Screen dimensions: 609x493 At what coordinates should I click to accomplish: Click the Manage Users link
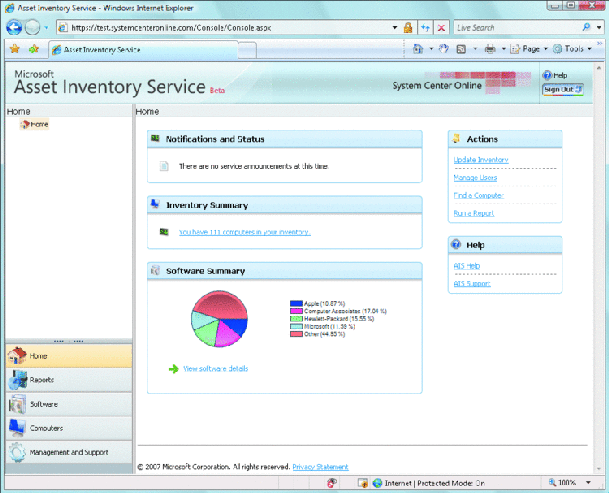475,178
